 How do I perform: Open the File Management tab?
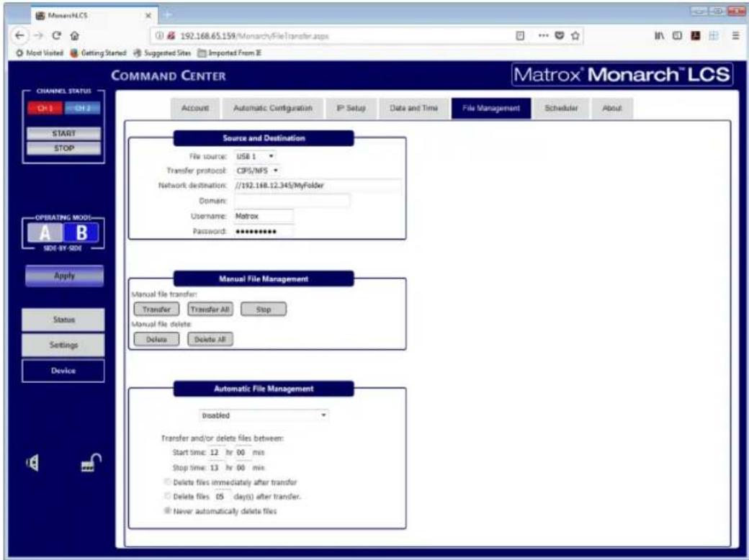[491, 109]
